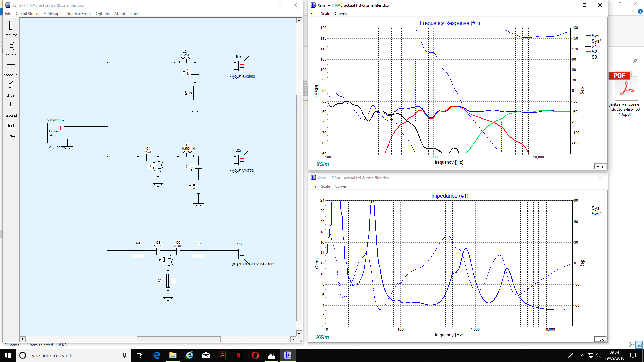644x362 pixels.
Task: Open File menu in Impedance window
Action: click(313, 186)
